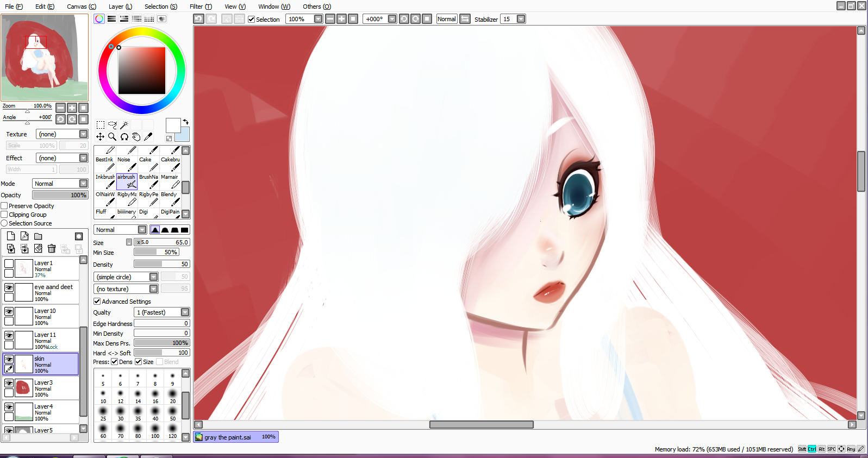Viewport: 868px width, 458px height.
Task: Clear the selected layer
Action: (x=38, y=249)
